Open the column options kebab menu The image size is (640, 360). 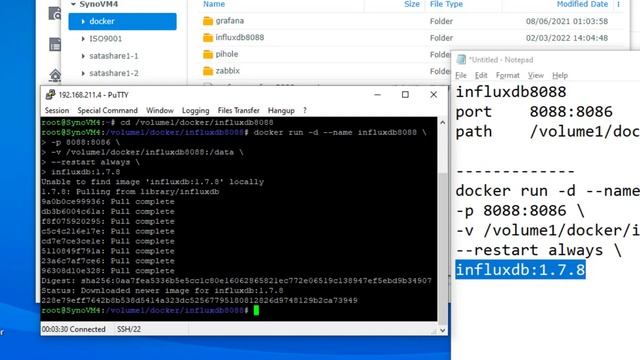click(618, 4)
